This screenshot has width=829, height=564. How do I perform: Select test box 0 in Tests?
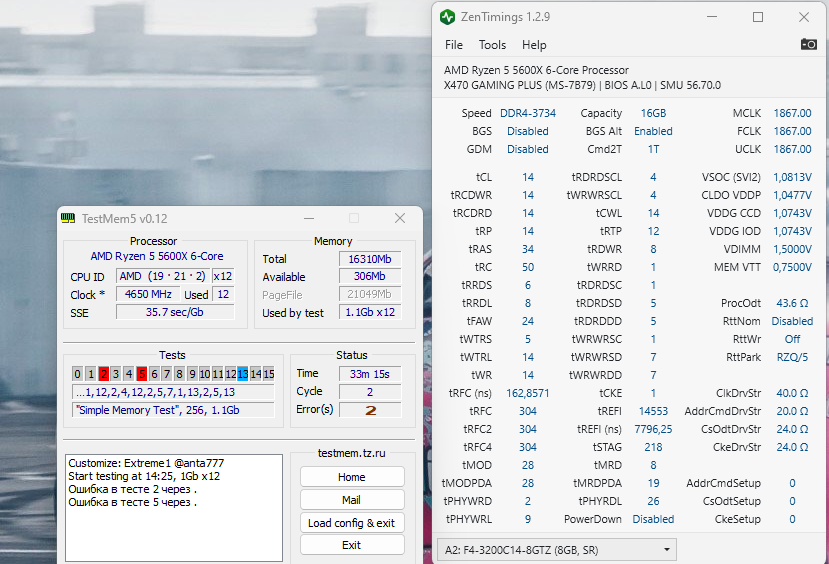point(78,374)
